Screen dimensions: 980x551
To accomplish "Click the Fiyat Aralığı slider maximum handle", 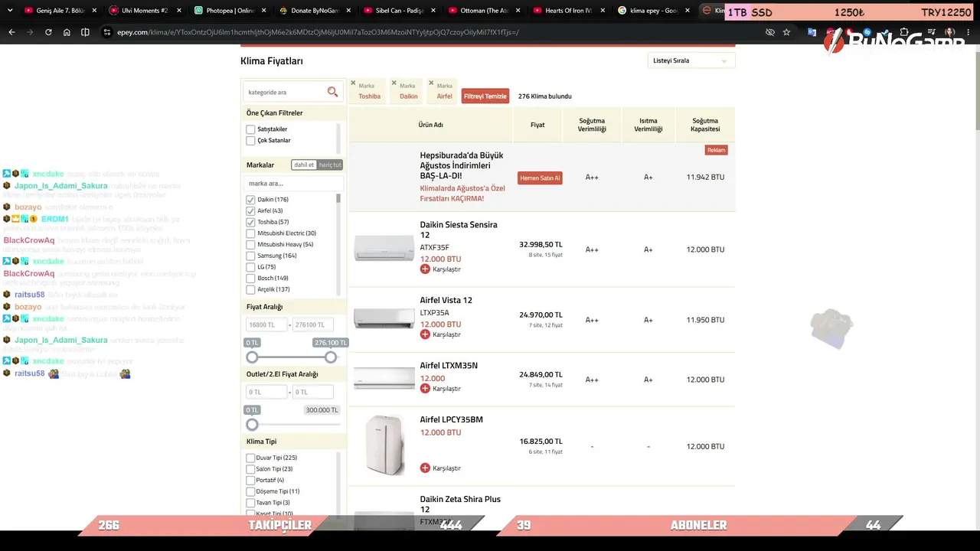I will click(331, 357).
